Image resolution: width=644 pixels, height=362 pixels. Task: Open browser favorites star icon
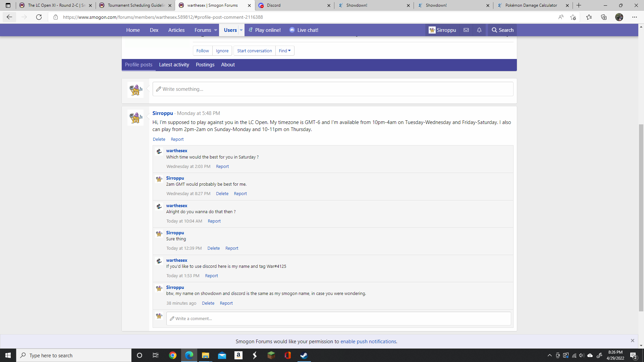(589, 17)
